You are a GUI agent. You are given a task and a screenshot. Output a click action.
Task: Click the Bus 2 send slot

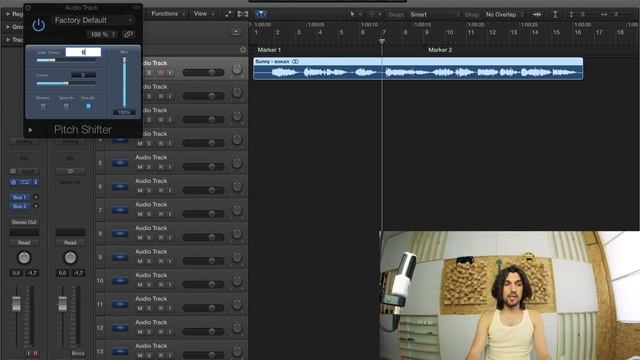[19, 206]
